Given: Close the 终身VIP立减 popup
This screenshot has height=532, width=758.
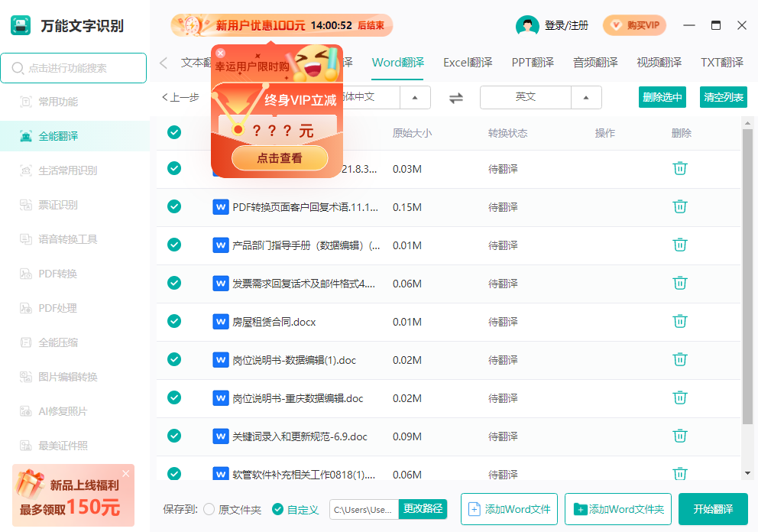Looking at the screenshot, I should click(220, 53).
